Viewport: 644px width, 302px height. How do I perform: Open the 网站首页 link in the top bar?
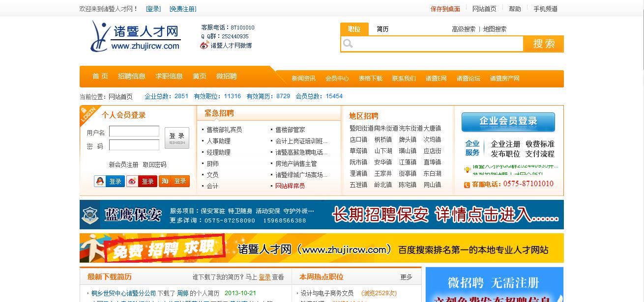coord(484,9)
